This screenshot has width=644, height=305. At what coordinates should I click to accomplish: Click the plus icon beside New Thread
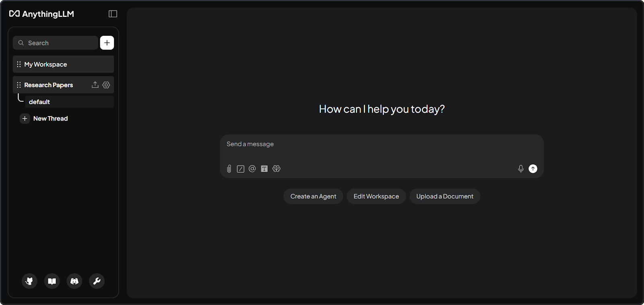click(x=25, y=119)
